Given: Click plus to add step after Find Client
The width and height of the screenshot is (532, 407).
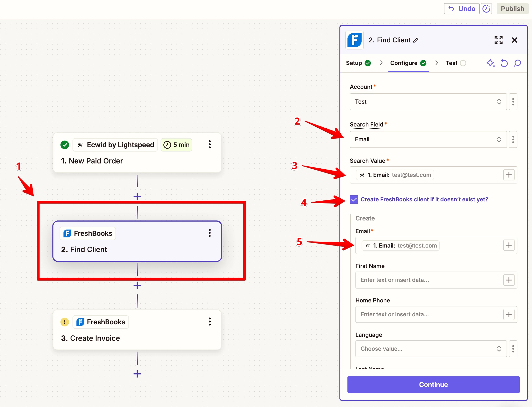Looking at the screenshot, I should click(x=137, y=285).
